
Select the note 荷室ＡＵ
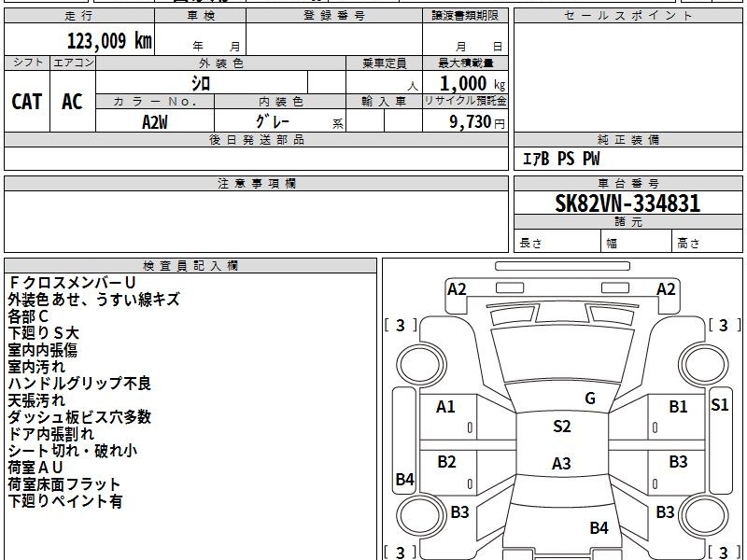35,468
